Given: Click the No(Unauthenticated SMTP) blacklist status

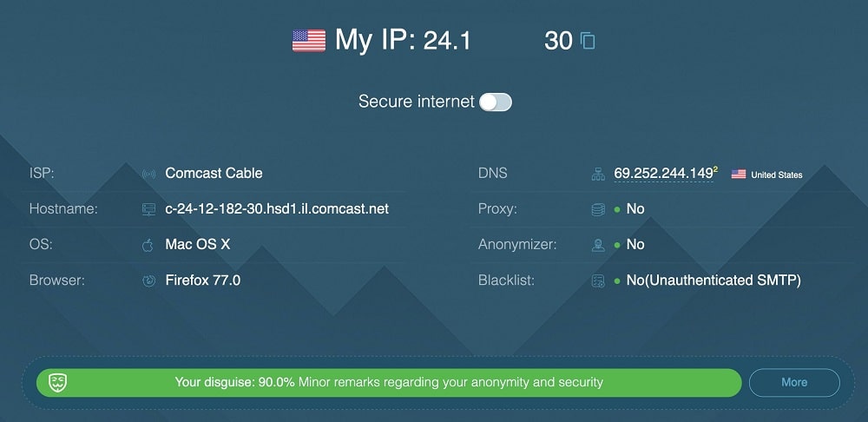Looking at the screenshot, I should tap(713, 280).
